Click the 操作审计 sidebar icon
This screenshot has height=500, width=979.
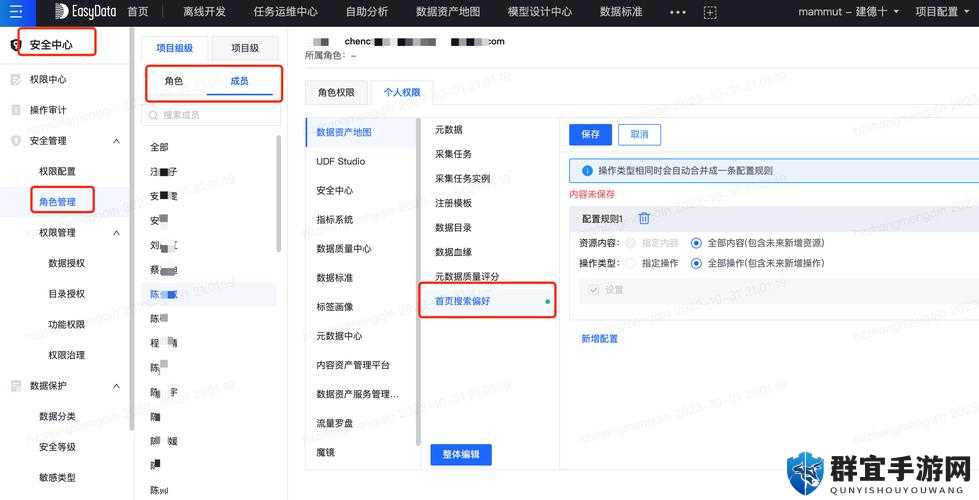pos(16,110)
